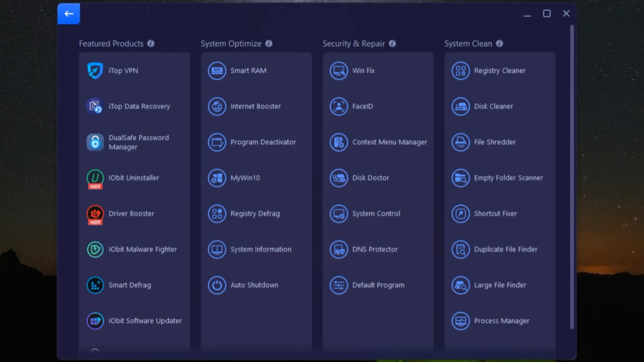Image resolution: width=644 pixels, height=362 pixels.
Task: Select the DNS Protector label
Action: pyautogui.click(x=375, y=249)
